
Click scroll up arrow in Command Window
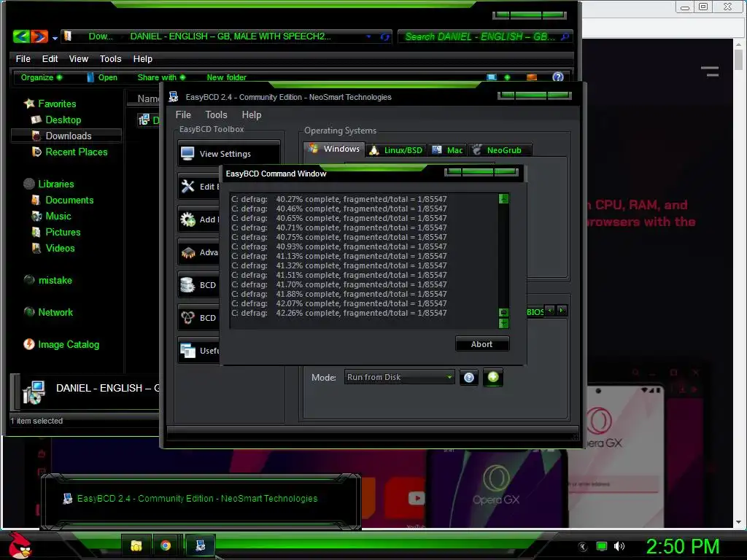click(x=503, y=198)
